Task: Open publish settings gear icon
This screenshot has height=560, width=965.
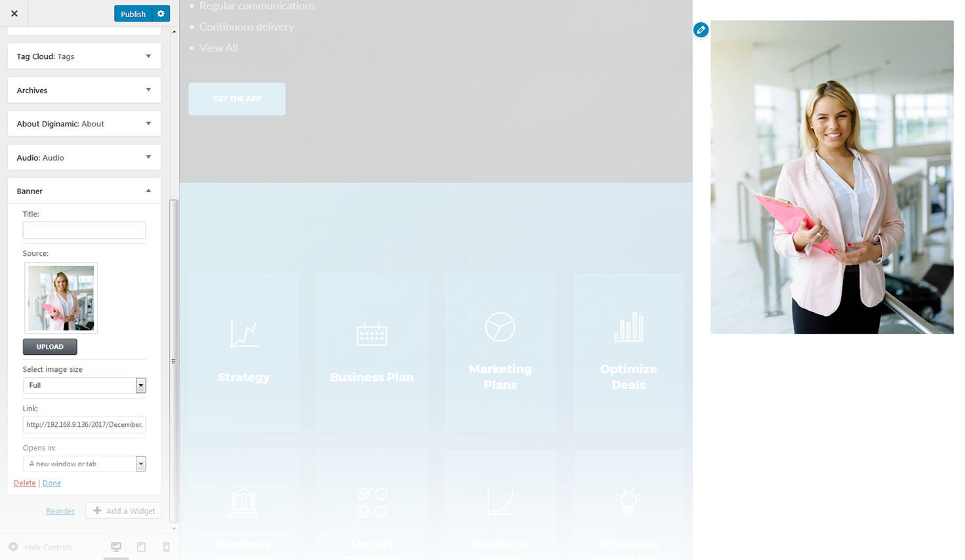Action: point(161,14)
